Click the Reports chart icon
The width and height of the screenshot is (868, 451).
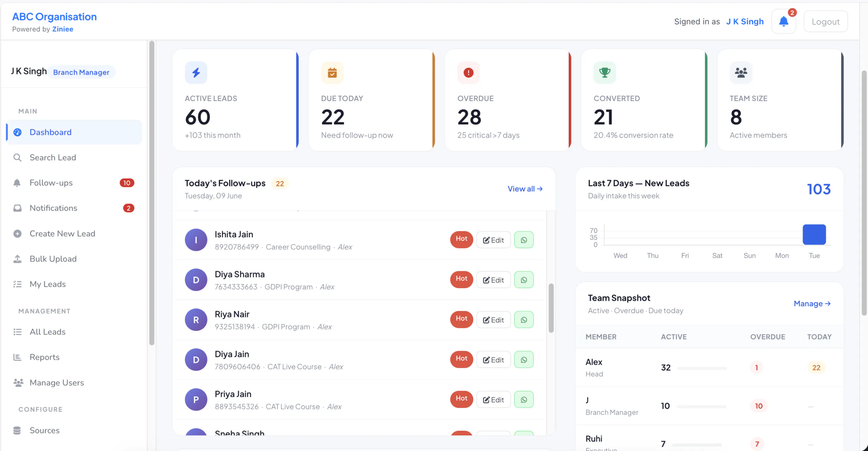(17, 357)
